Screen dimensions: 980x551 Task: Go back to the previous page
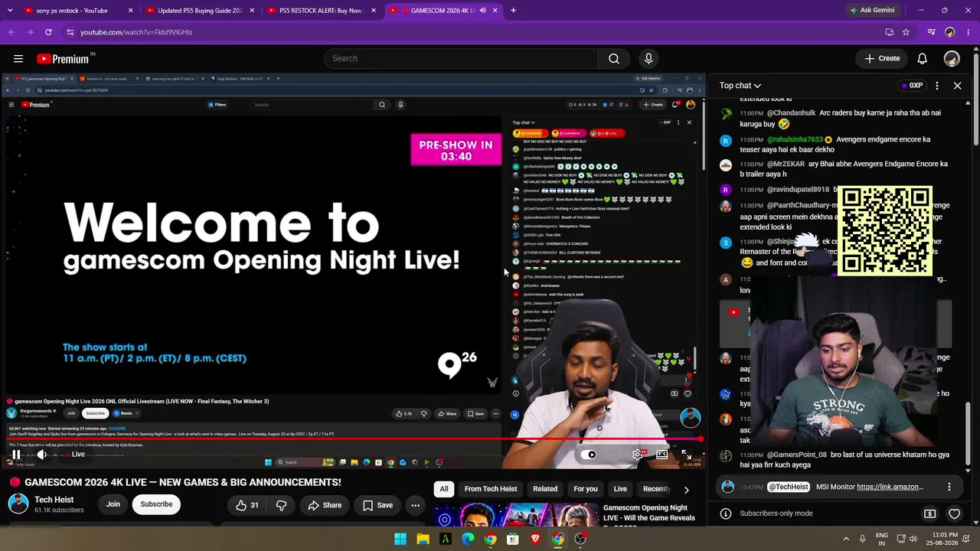(11, 32)
